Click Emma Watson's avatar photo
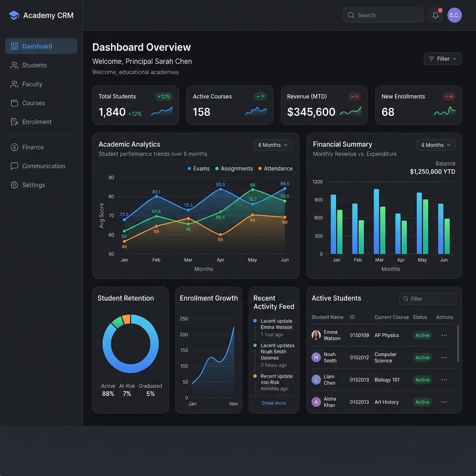Image resolution: width=476 pixels, height=476 pixels. pyautogui.click(x=316, y=335)
